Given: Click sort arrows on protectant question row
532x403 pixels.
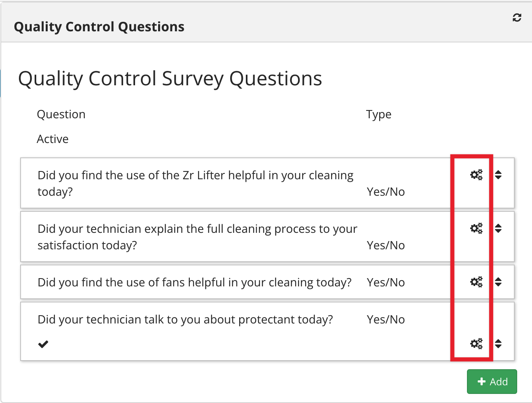Looking at the screenshot, I should point(498,344).
